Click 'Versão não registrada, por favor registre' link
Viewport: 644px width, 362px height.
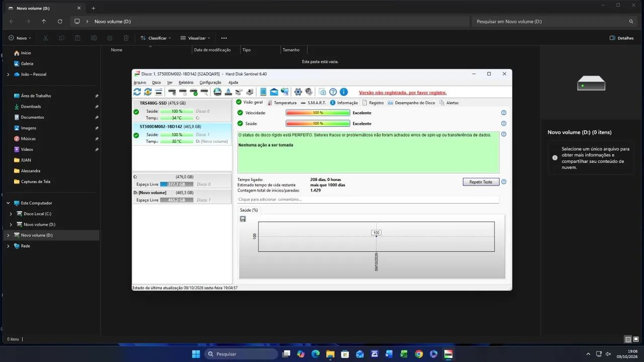(403, 93)
